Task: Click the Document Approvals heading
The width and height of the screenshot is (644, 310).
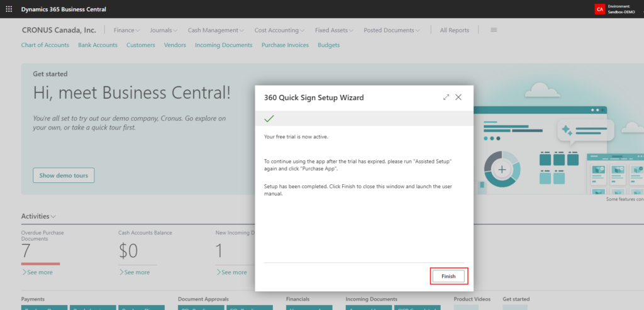Action: click(x=203, y=299)
